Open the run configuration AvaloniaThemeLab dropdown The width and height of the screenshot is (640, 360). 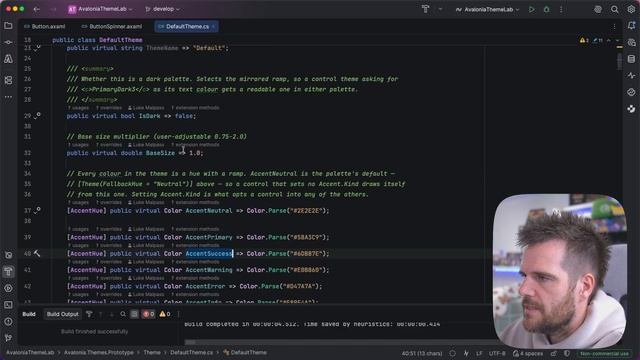click(488, 9)
